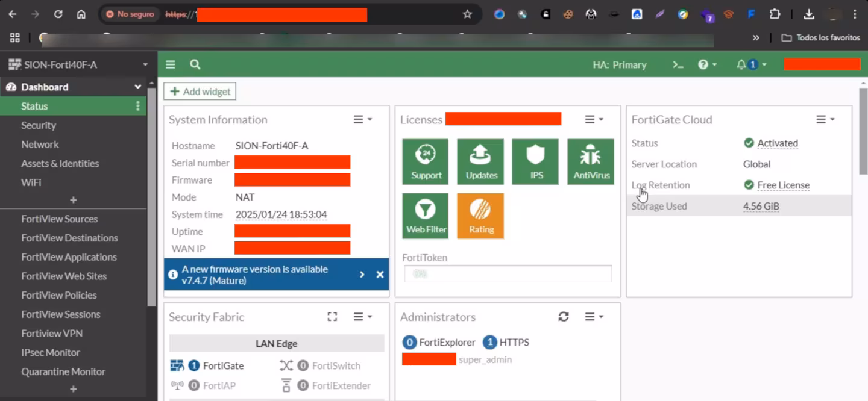Viewport: 868px width, 401px height.
Task: Toggle the hamburger sidebar menu
Action: tap(171, 64)
